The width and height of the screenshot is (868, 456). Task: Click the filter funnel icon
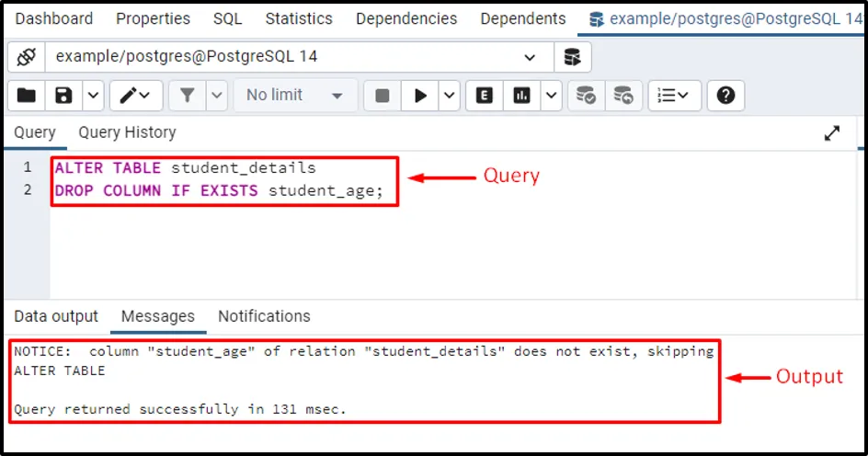pyautogui.click(x=188, y=96)
